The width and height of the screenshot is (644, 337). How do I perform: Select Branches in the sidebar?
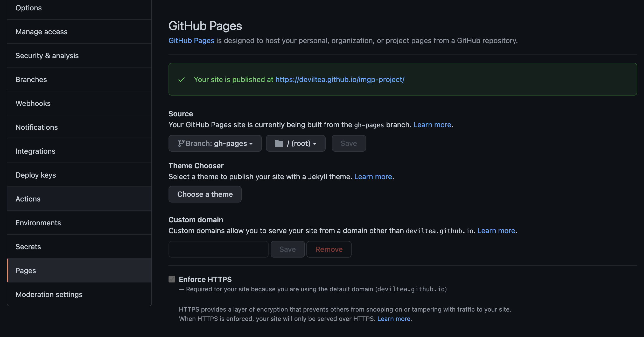point(79,79)
